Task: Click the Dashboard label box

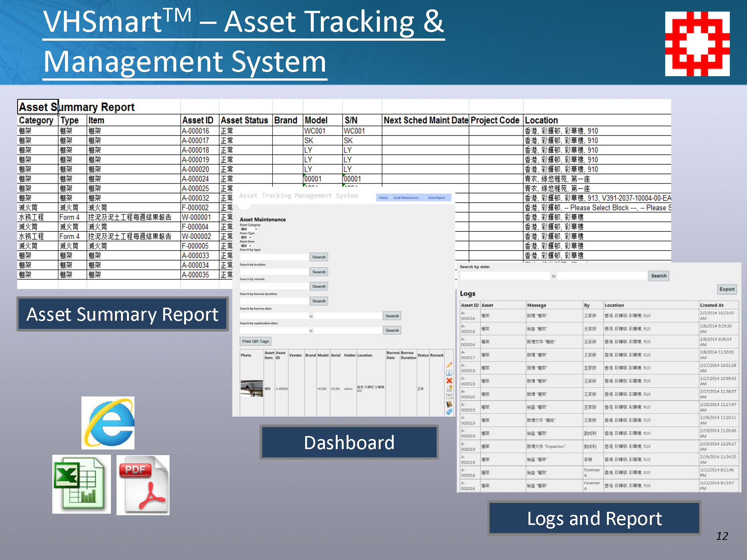Action: pyautogui.click(x=349, y=442)
